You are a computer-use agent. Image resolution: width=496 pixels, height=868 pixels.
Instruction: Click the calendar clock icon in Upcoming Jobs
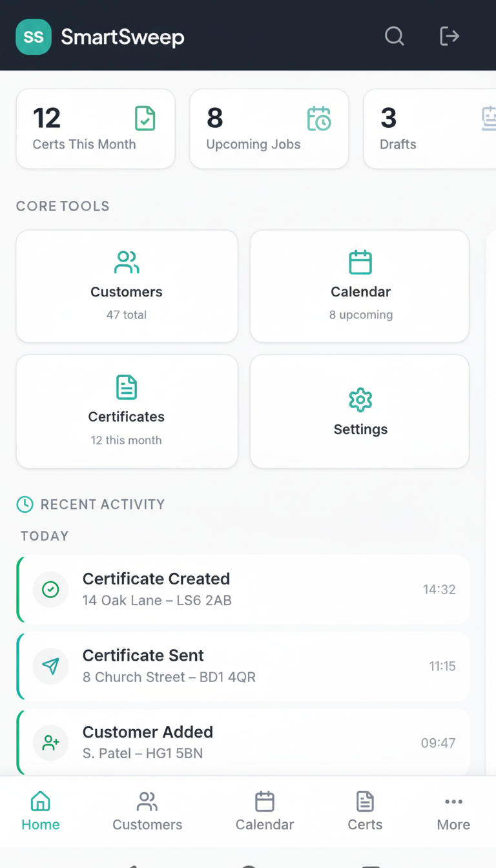(x=319, y=119)
